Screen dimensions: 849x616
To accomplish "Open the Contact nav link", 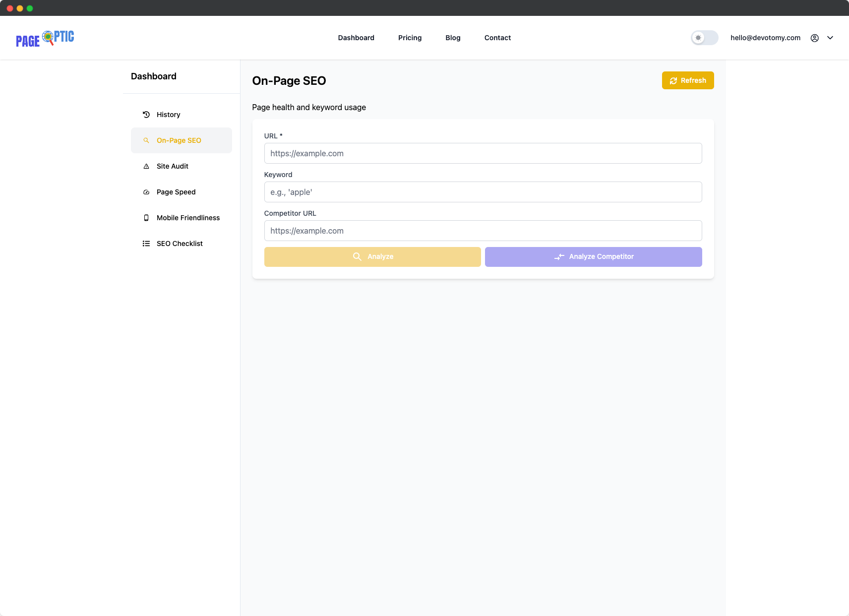I will [497, 38].
